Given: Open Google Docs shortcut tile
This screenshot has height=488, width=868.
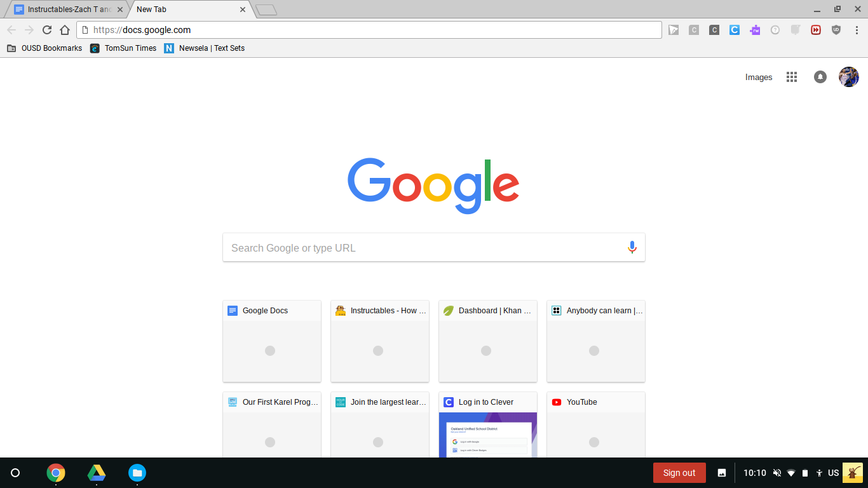Looking at the screenshot, I should [272, 341].
